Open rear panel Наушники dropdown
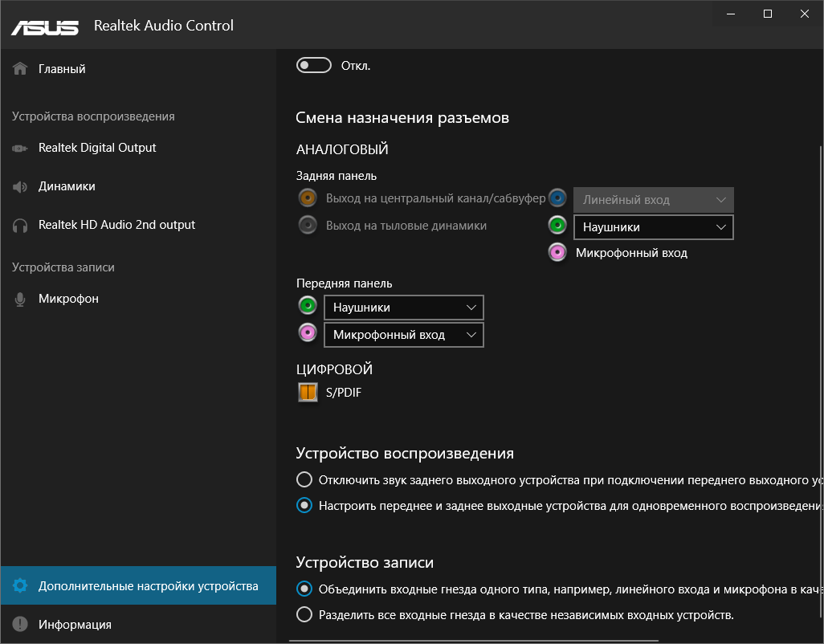Image resolution: width=824 pixels, height=644 pixels. (x=653, y=227)
